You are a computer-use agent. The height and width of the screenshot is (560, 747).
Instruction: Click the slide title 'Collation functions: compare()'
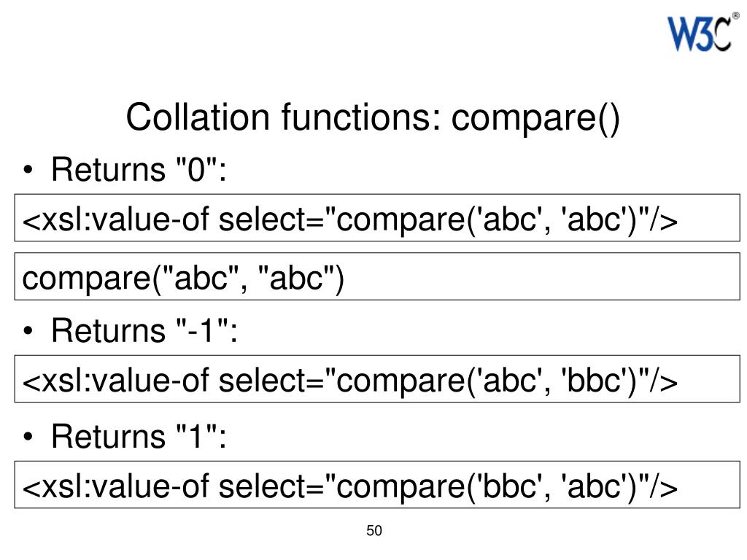tap(373, 117)
